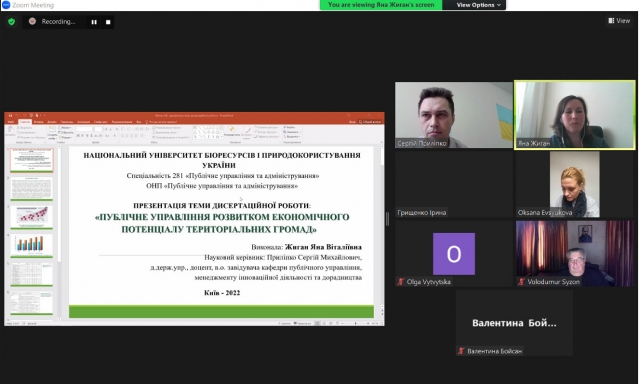Select slide 3 map thumbnail

tap(31, 217)
